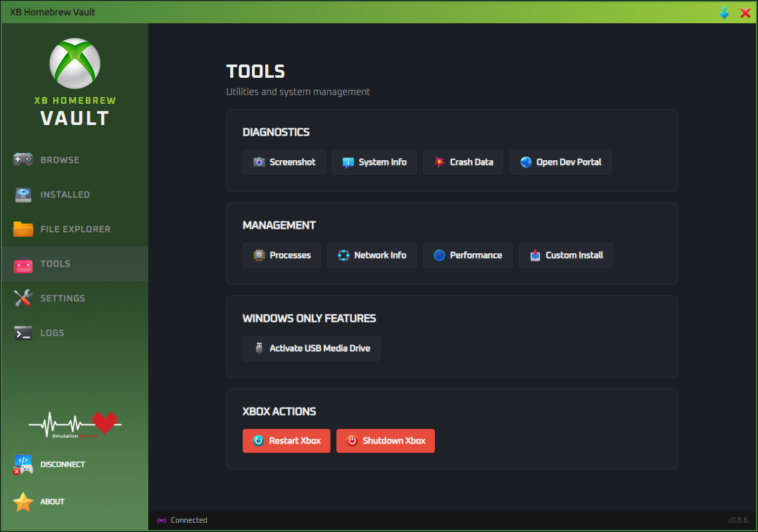
Task: Open the Performance monitor
Action: point(467,255)
